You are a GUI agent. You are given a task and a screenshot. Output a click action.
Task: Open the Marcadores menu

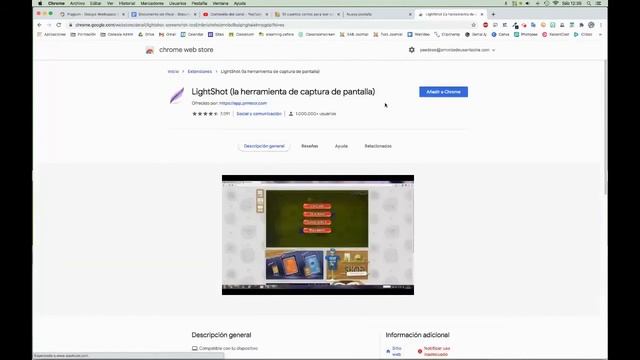pos(152,3)
